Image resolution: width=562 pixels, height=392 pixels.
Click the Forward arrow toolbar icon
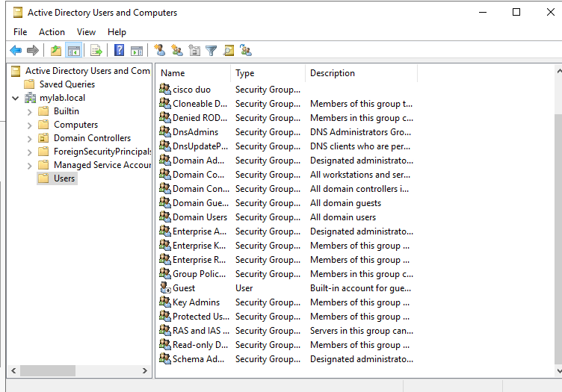(x=33, y=51)
